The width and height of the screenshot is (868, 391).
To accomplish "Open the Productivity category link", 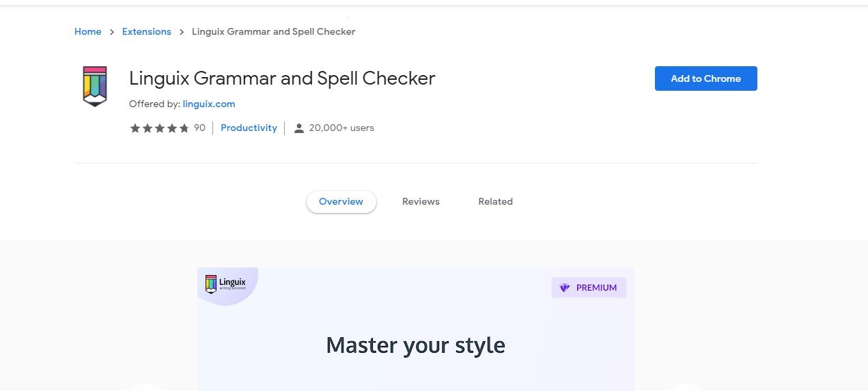I will coord(249,128).
